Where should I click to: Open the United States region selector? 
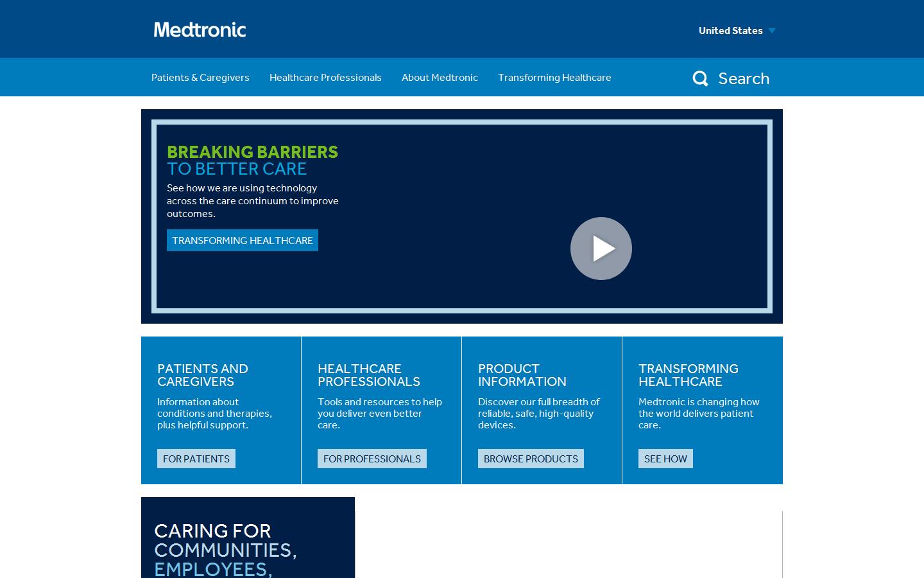pyautogui.click(x=730, y=30)
